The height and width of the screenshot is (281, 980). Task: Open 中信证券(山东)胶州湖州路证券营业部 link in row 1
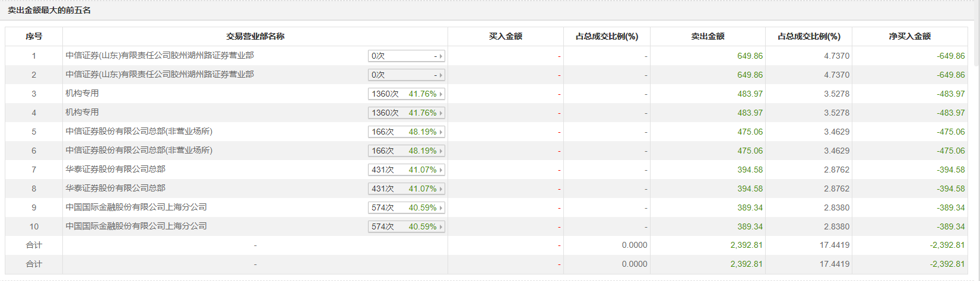160,55
